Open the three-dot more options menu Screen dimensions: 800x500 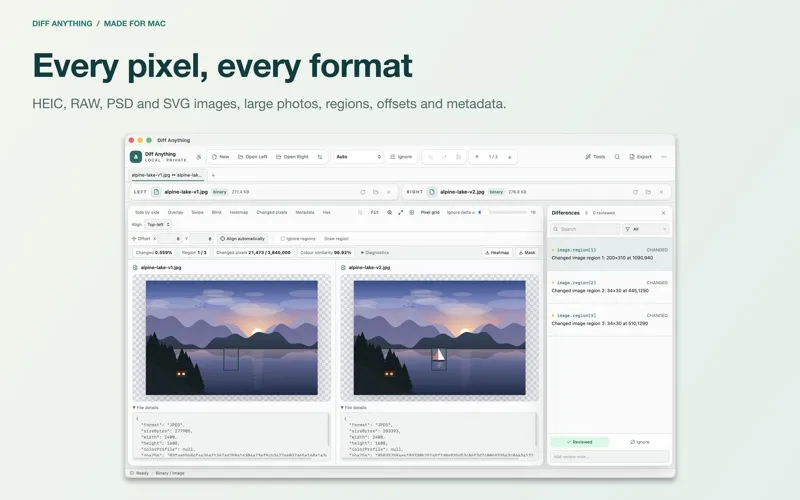click(664, 157)
